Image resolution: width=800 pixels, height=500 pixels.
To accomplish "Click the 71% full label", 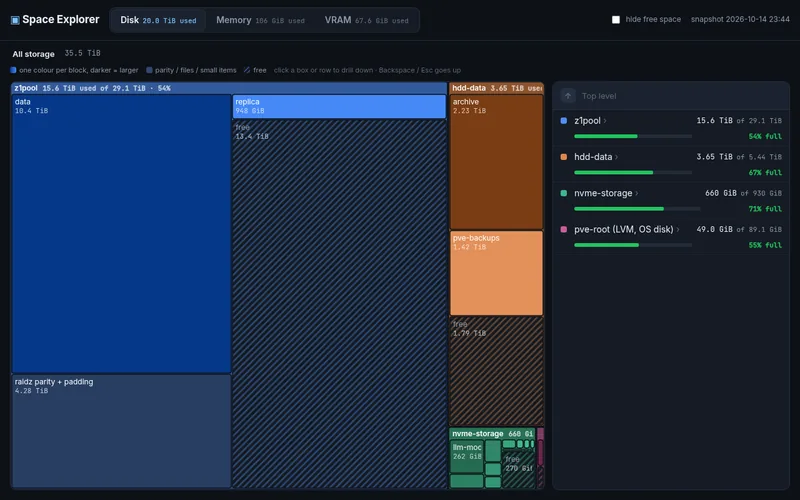I will 765,209.
